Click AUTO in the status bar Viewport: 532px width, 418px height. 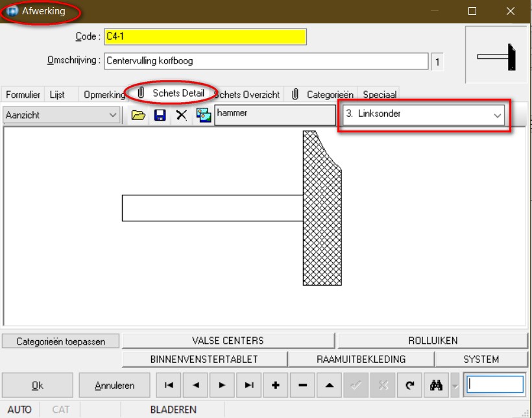pos(19,410)
